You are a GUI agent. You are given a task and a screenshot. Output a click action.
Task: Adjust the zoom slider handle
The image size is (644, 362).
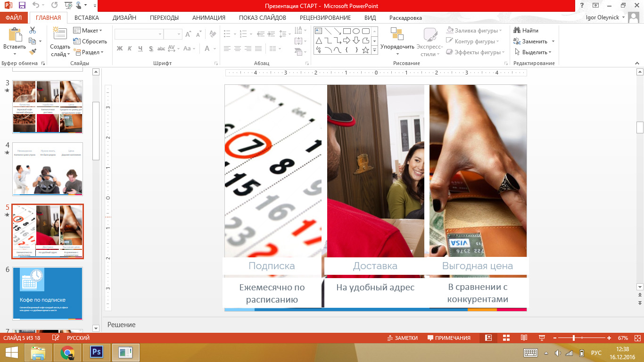pyautogui.click(x=573, y=338)
